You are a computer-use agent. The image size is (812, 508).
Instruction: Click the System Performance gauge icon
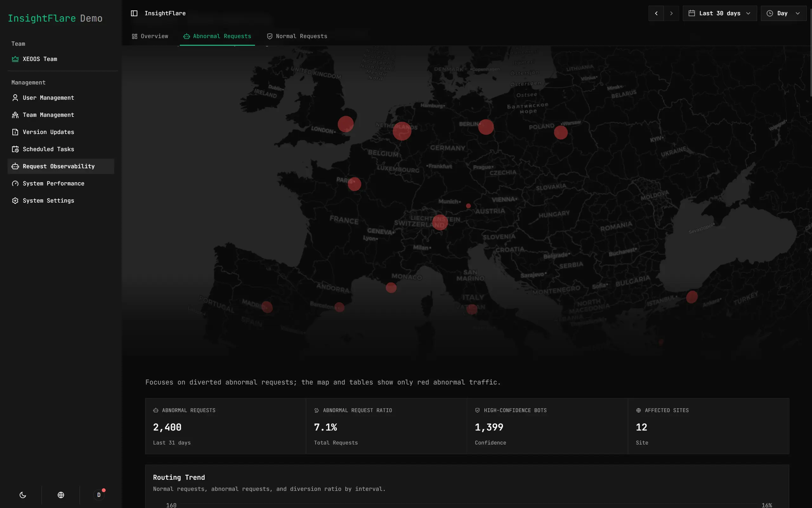pyautogui.click(x=15, y=184)
